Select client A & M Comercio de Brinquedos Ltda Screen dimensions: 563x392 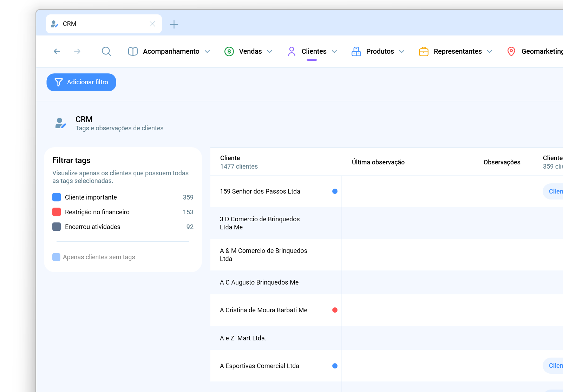[x=263, y=255]
